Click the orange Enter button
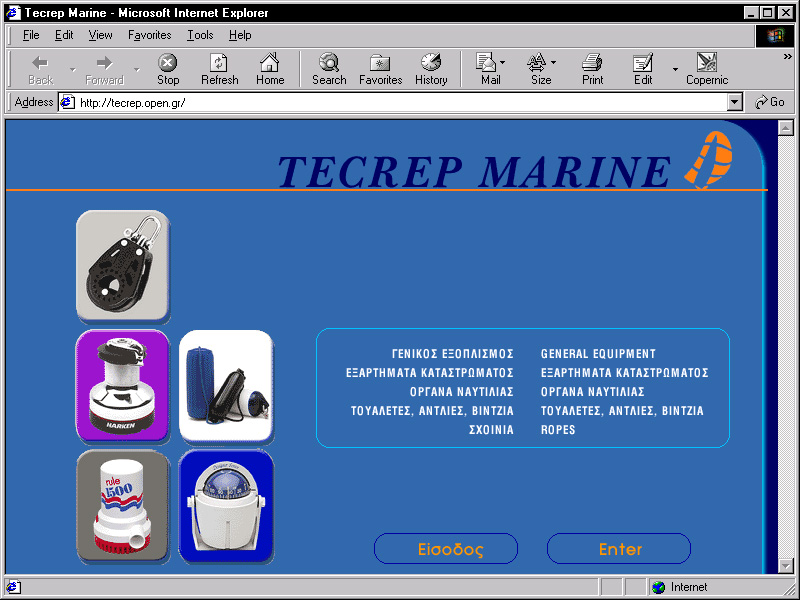 [x=619, y=548]
